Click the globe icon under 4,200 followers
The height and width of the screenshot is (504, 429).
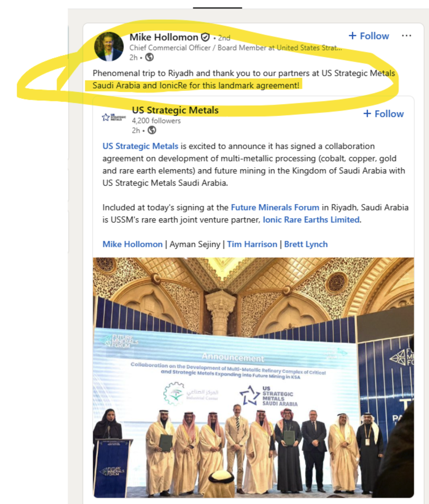152,130
